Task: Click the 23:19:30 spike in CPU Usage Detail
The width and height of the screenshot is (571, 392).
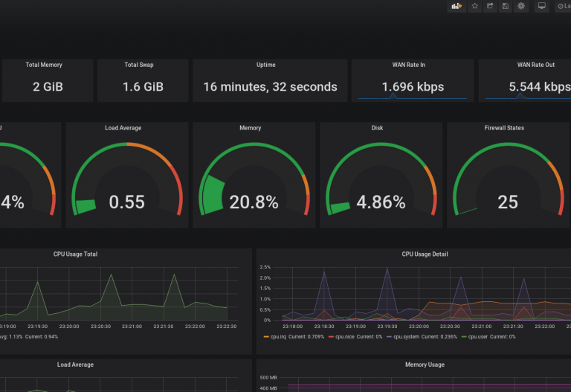Action: point(387,270)
